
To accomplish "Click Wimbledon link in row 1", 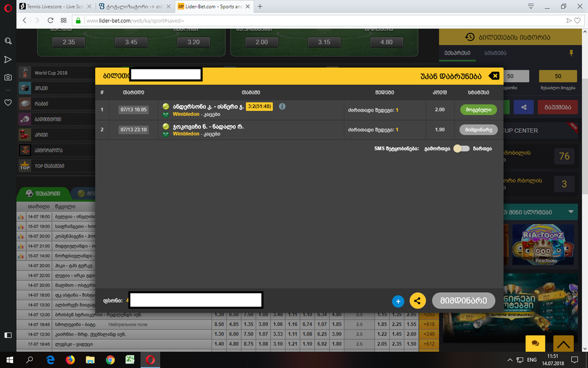I will tap(185, 114).
